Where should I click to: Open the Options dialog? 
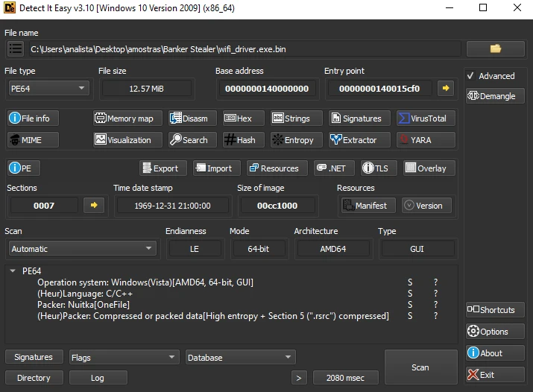495,332
